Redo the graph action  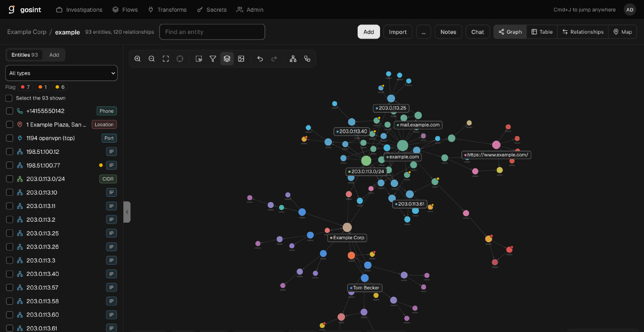pyautogui.click(x=274, y=59)
